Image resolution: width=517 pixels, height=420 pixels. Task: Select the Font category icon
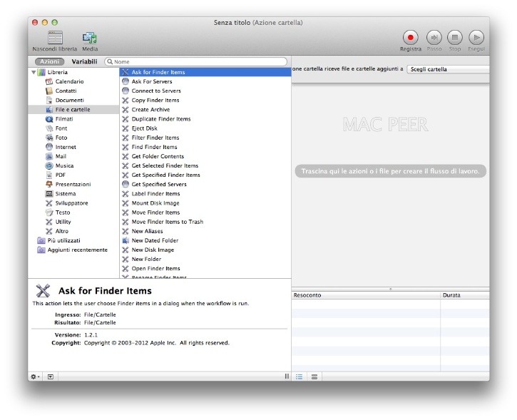49,128
